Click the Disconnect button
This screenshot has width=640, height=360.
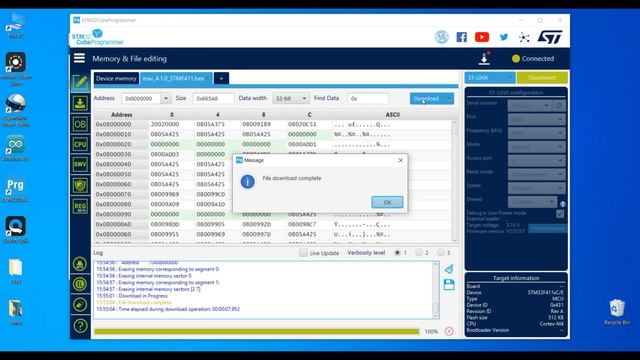pos(542,78)
